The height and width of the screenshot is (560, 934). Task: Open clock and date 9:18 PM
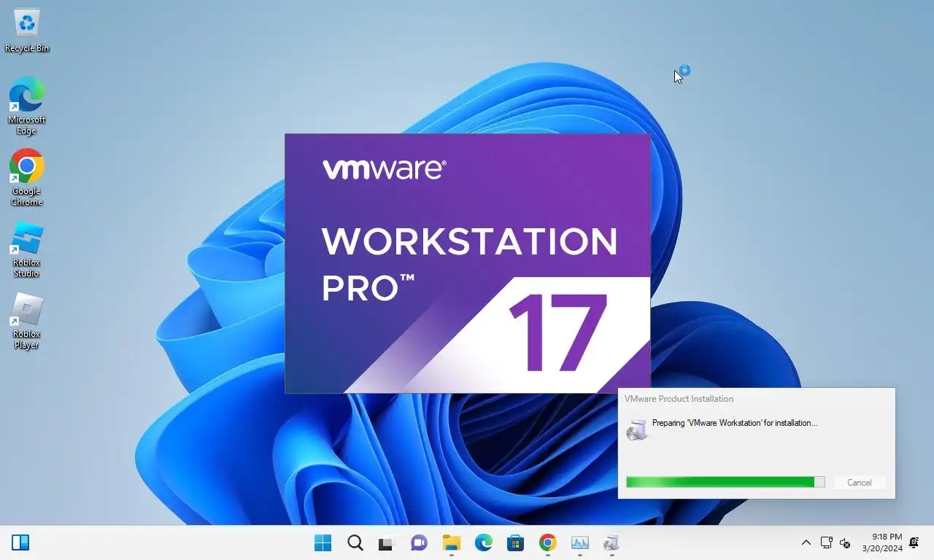pyautogui.click(x=881, y=542)
